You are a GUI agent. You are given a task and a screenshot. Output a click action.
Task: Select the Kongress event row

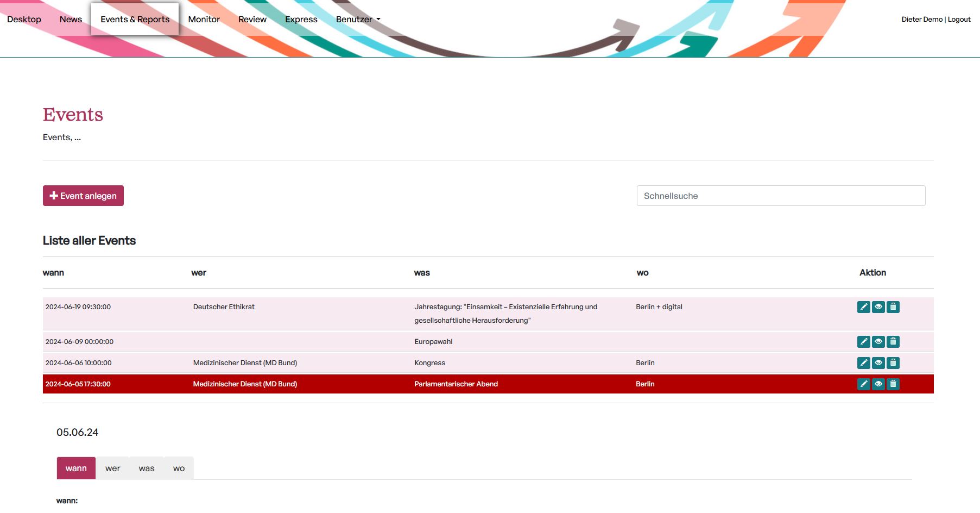point(429,363)
